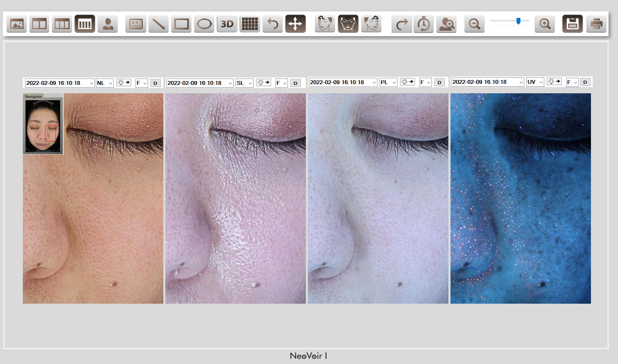Open the NL light mode dropdown
The width and height of the screenshot is (618, 364).
coord(105,83)
